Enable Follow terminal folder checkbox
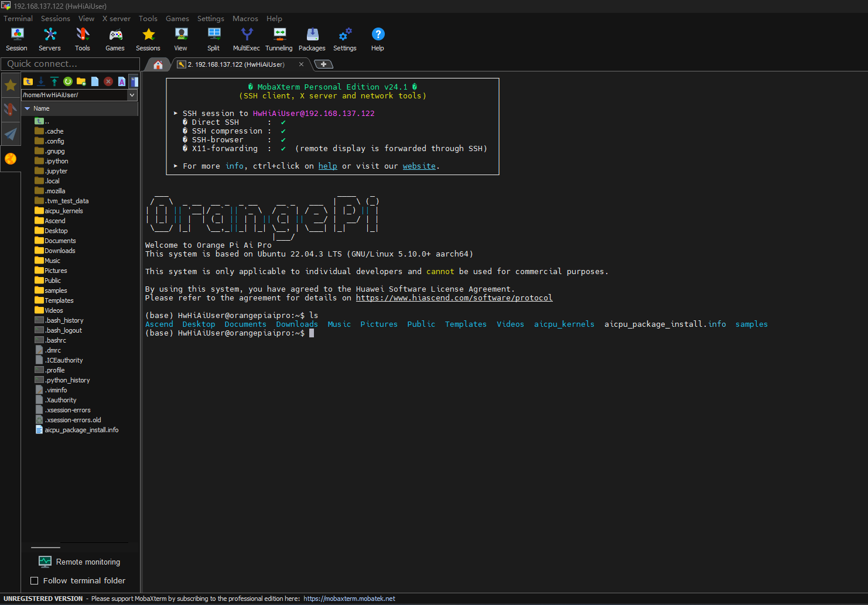 pos(34,580)
